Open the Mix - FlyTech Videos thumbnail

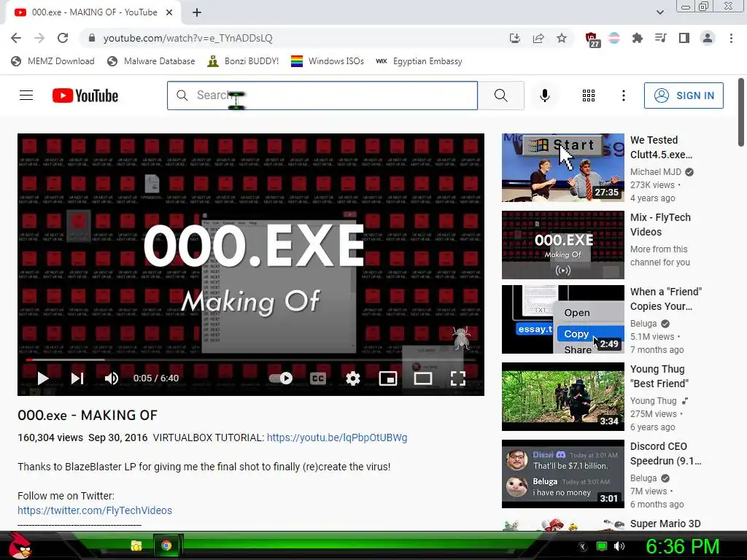pyautogui.click(x=562, y=245)
